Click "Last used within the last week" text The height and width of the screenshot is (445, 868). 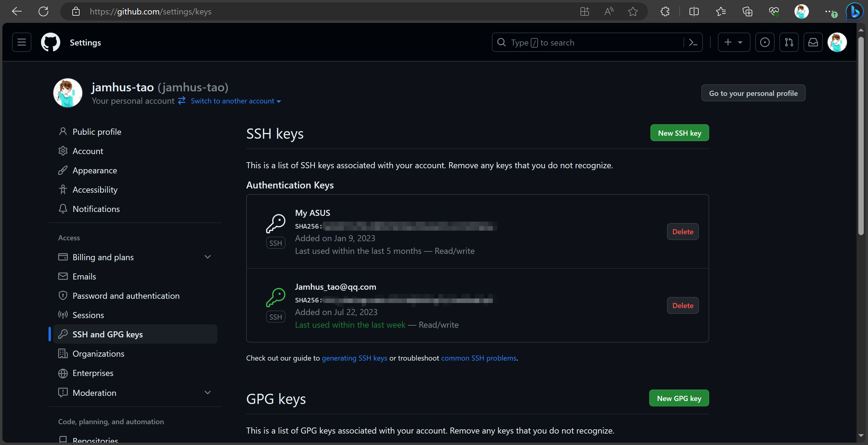click(x=350, y=325)
